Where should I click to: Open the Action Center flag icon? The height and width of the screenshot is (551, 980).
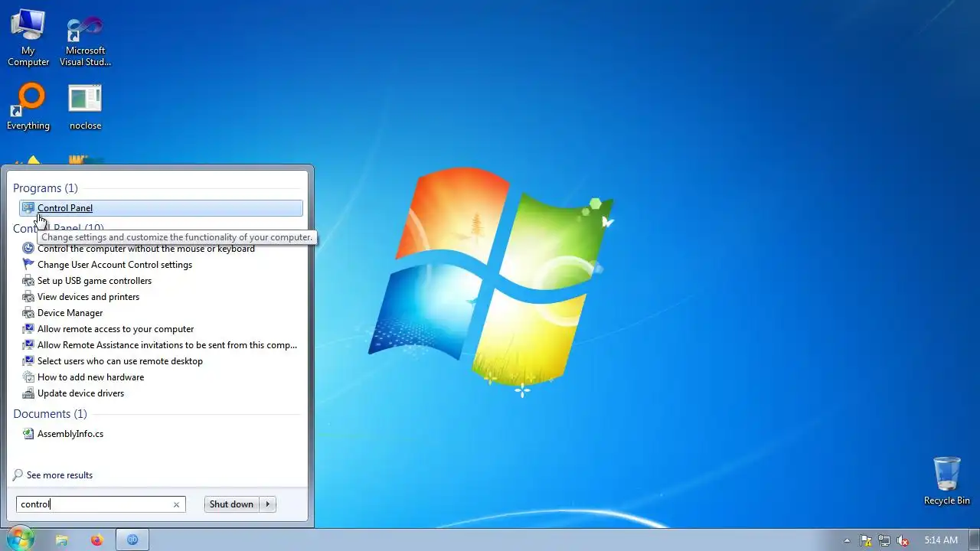[866, 540]
